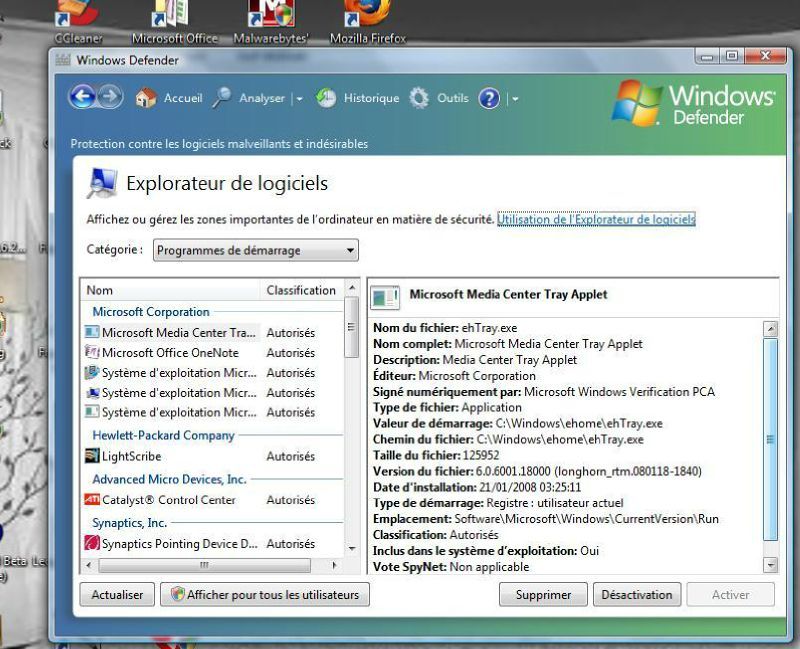Open the Historique toolbar item

pyautogui.click(x=357, y=98)
